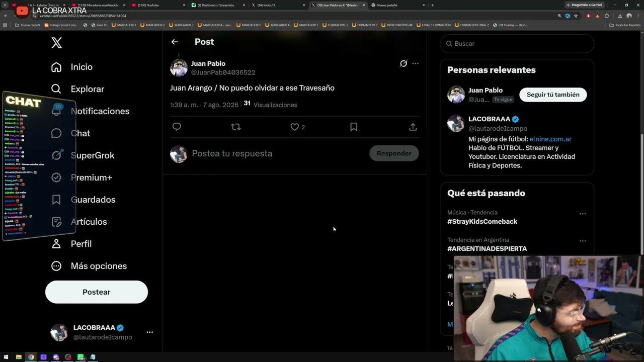Click the Chrome icon in the taskbar
This screenshot has width=644, height=362.
click(31, 357)
